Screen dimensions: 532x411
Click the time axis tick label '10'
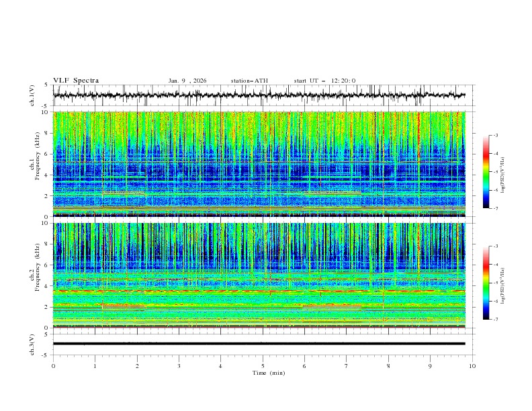point(472,366)
